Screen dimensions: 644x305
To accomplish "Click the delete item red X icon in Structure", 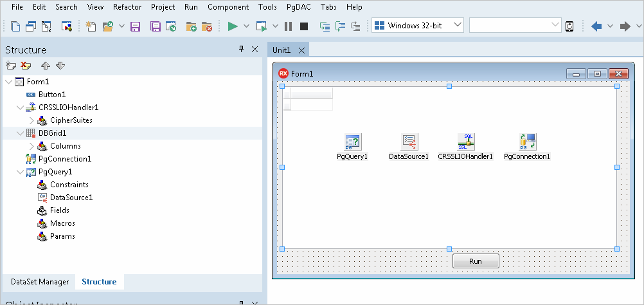I will coord(26,66).
